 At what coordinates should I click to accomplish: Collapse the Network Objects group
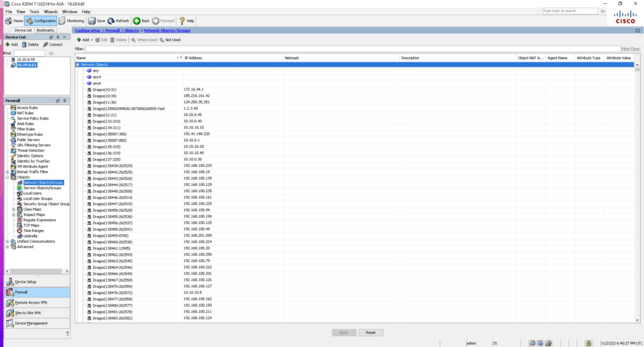pos(77,64)
